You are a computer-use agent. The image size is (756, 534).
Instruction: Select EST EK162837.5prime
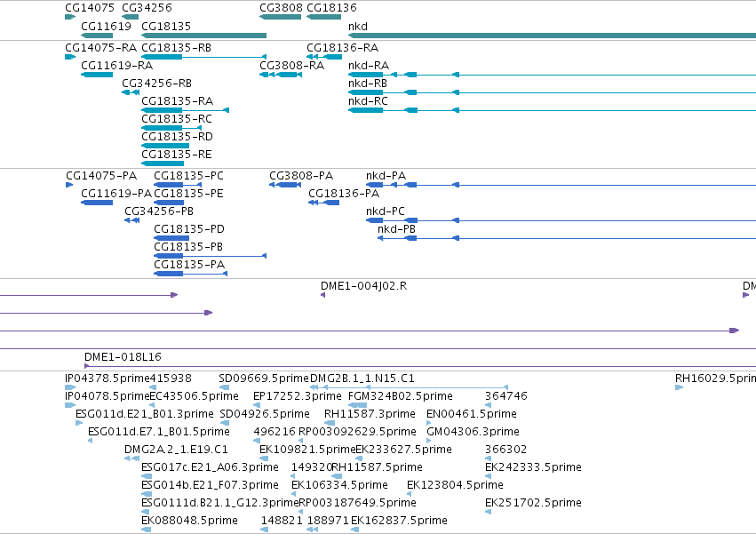[x=399, y=522]
